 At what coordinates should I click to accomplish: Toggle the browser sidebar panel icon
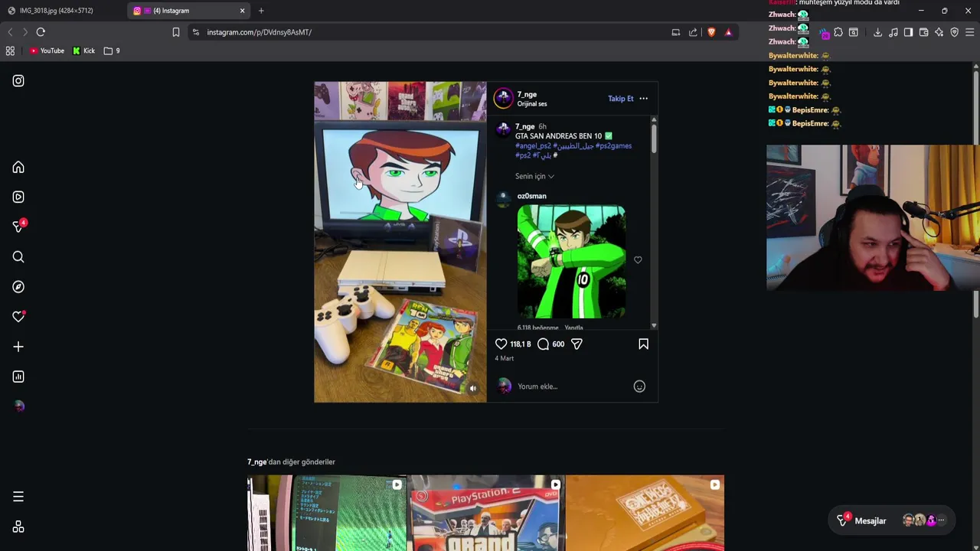908,32
